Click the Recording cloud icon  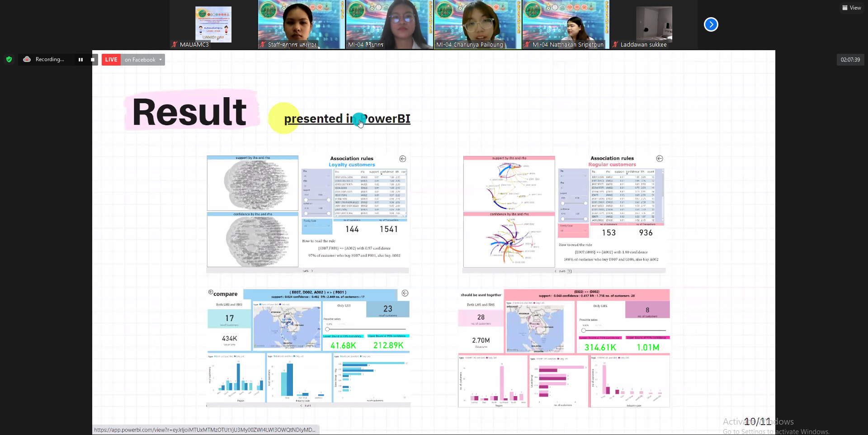[27, 59]
